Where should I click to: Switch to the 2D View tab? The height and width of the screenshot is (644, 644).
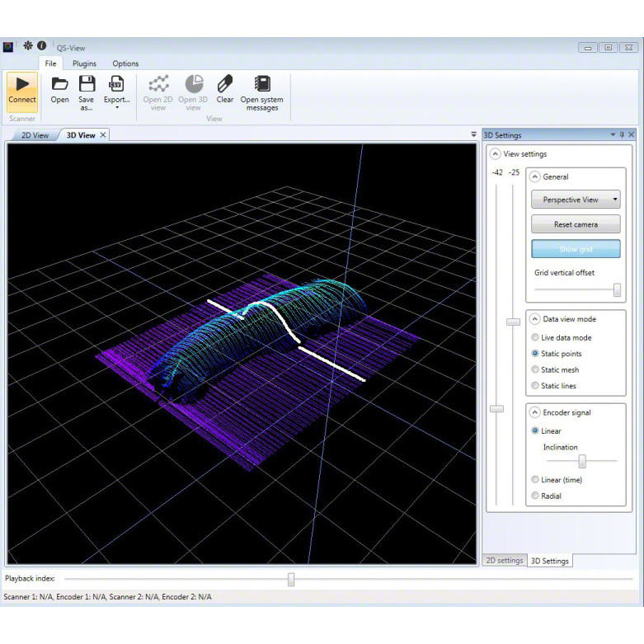tap(35, 135)
